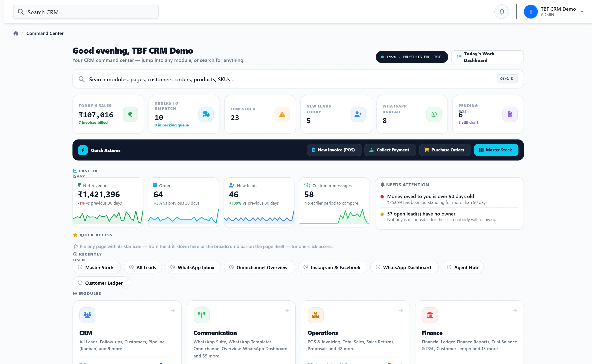Open Customer Ledger recent chip
592x364 pixels.
[x=101, y=283]
